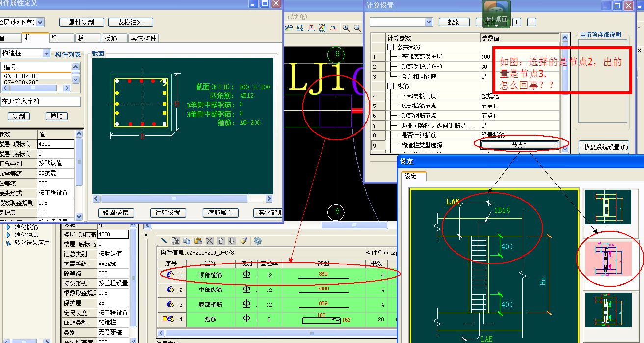Select the 设定 tab in the 设定 dialog
Viewport: 644px width, 343px height.
[414, 176]
